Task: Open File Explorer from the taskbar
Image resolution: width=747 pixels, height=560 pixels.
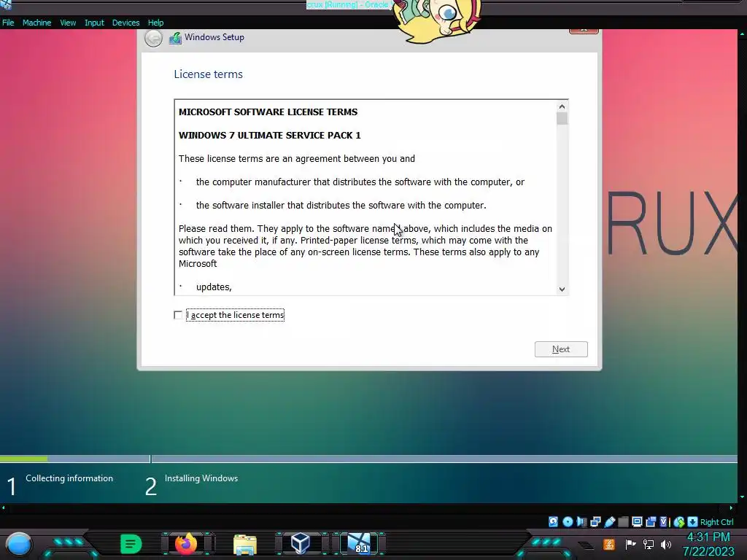Action: coord(245,545)
